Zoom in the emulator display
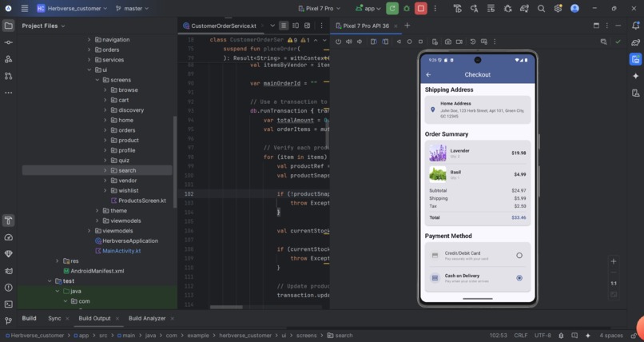Screen dimensions: 644x342 [614, 261]
